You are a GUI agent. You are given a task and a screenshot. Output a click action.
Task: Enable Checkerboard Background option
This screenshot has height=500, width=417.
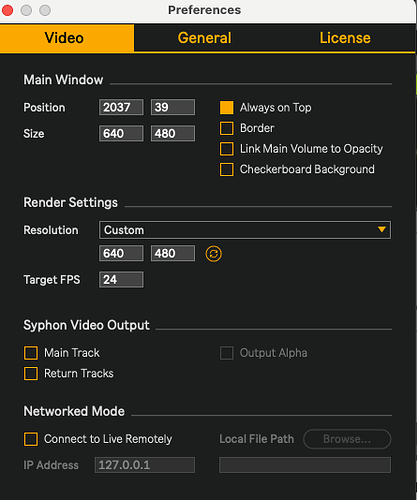[227, 169]
